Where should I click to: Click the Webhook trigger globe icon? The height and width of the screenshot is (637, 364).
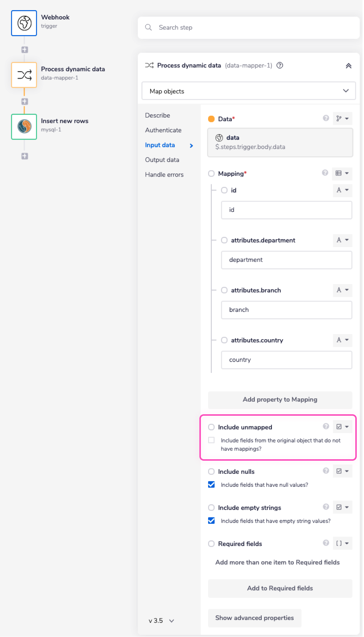pos(24,23)
